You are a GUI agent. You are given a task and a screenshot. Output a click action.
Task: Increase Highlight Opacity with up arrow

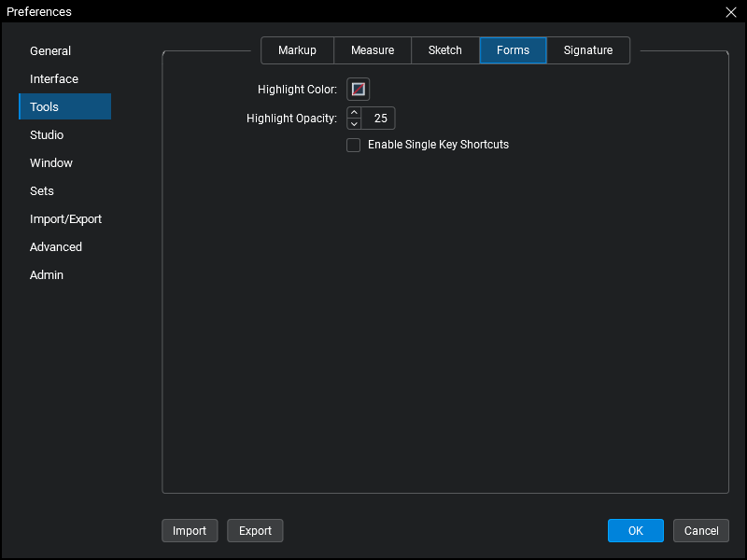tap(354, 112)
